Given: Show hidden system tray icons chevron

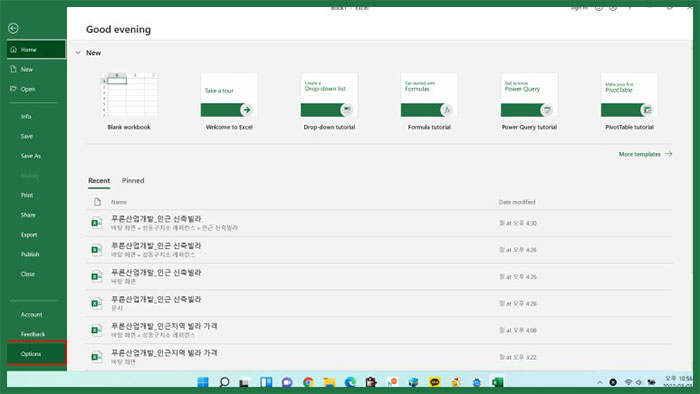Looking at the screenshot, I should [x=600, y=382].
